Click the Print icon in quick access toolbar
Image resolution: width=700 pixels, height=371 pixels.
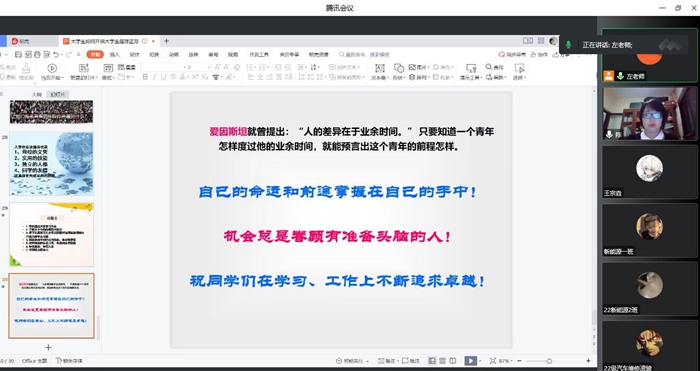pyautogui.click(x=37, y=54)
